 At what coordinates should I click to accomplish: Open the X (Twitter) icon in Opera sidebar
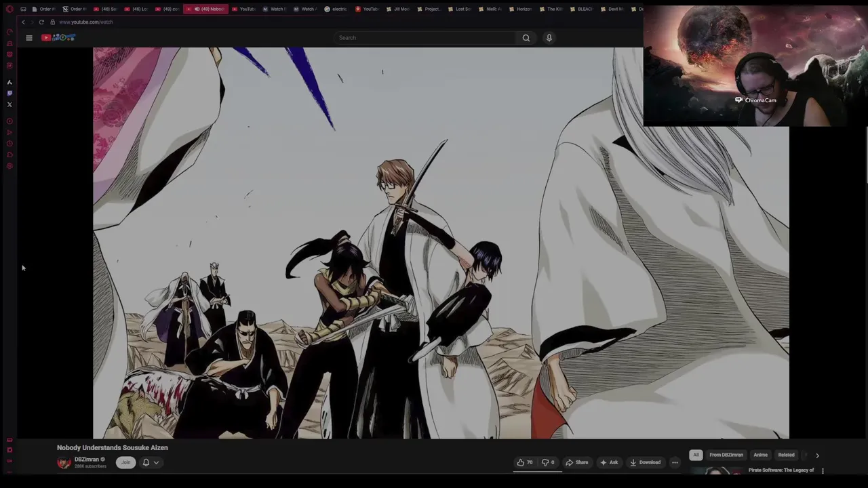pyautogui.click(x=9, y=104)
